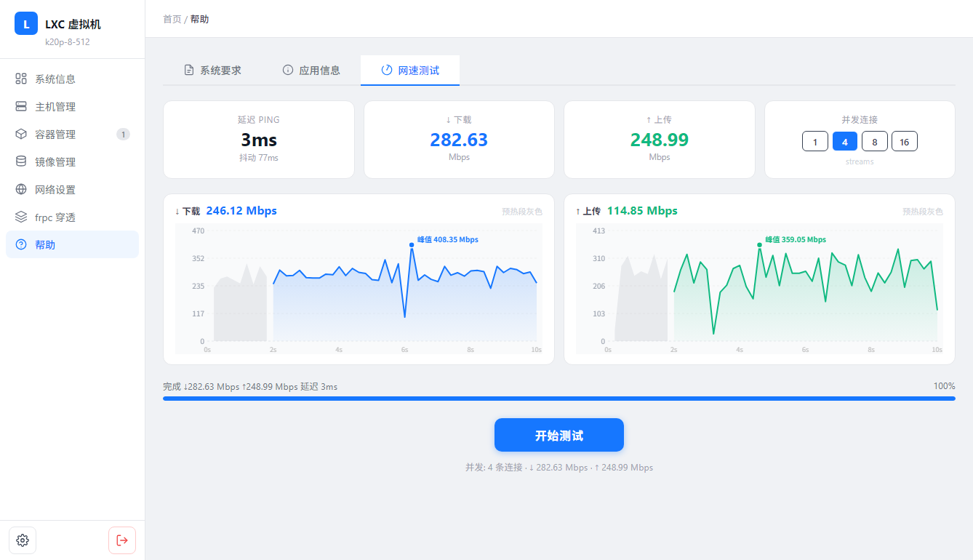
Task: Open the 系统信息 menu item
Action: click(72, 79)
